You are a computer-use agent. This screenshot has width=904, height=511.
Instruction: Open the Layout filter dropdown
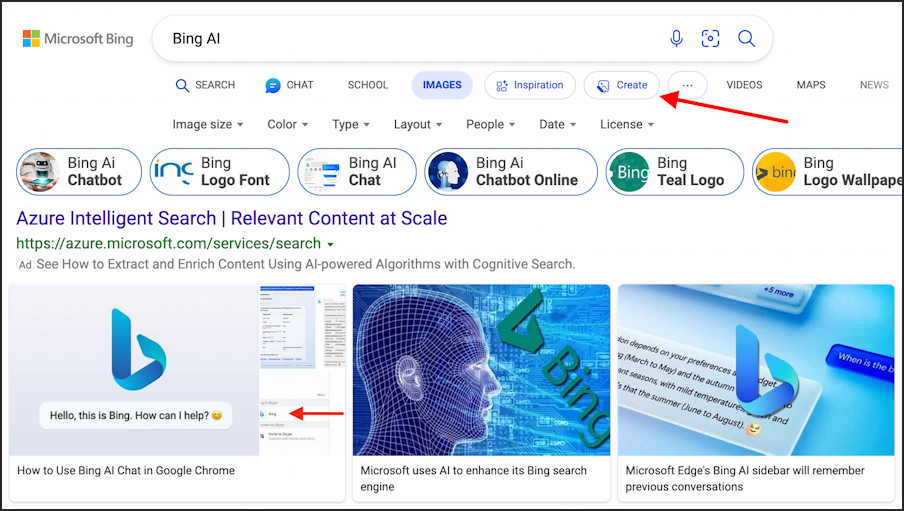point(417,125)
